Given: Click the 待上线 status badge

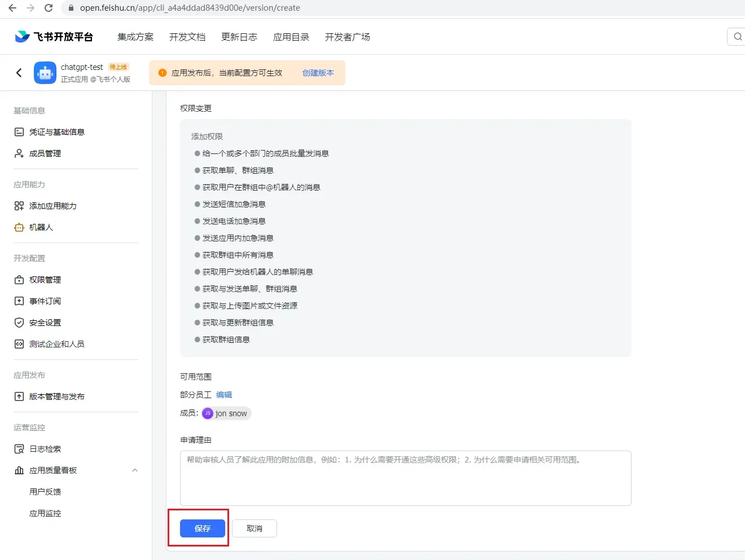Looking at the screenshot, I should tap(119, 67).
